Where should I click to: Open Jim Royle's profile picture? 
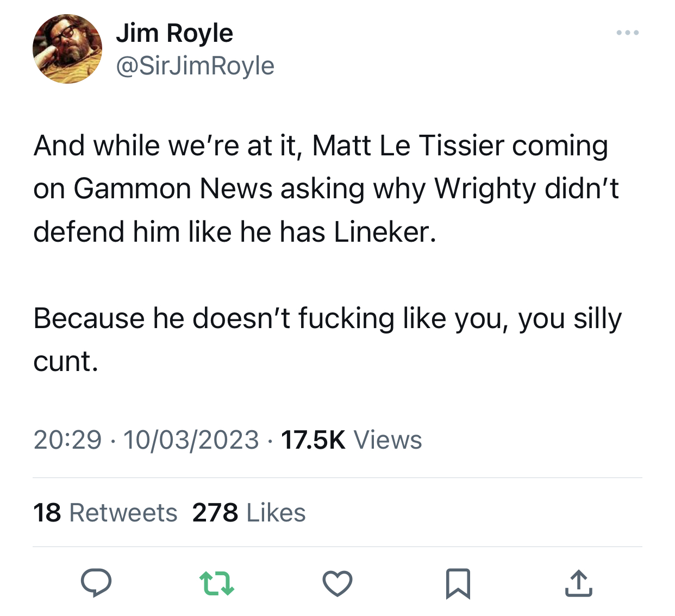coord(67,49)
